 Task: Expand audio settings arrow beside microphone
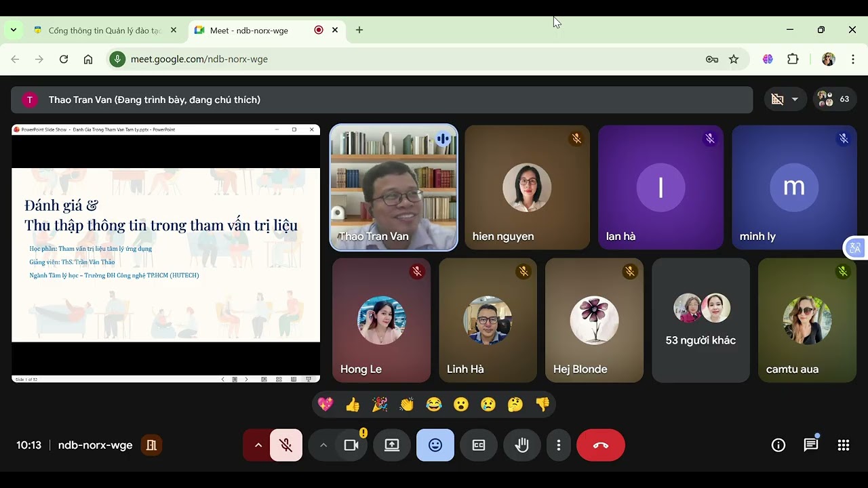[x=258, y=445]
